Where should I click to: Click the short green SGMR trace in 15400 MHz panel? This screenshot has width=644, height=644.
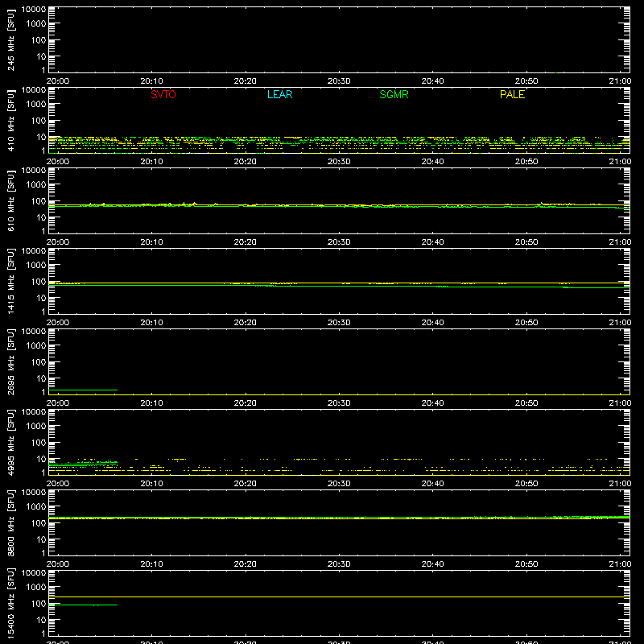[83, 605]
